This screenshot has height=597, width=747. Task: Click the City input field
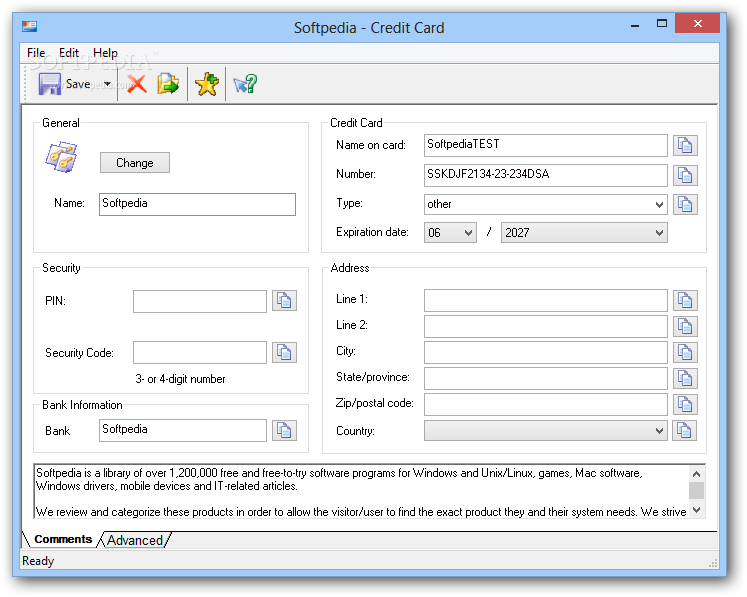pyautogui.click(x=545, y=353)
